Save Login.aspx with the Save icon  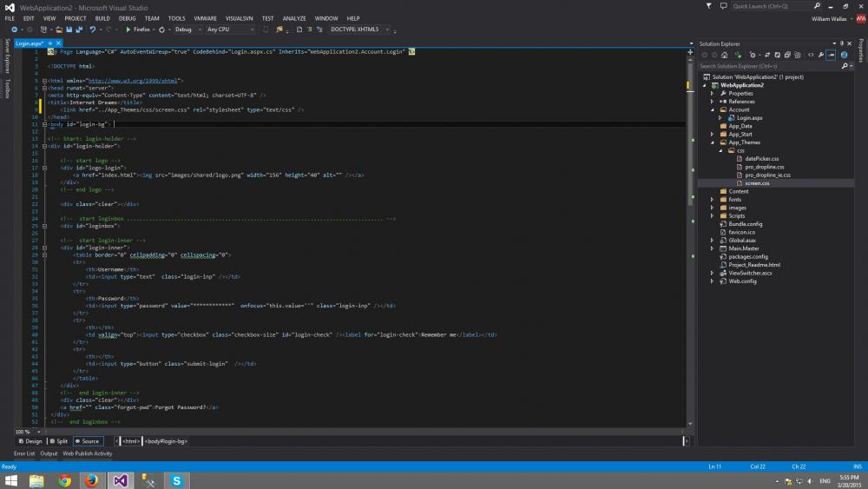click(x=69, y=30)
